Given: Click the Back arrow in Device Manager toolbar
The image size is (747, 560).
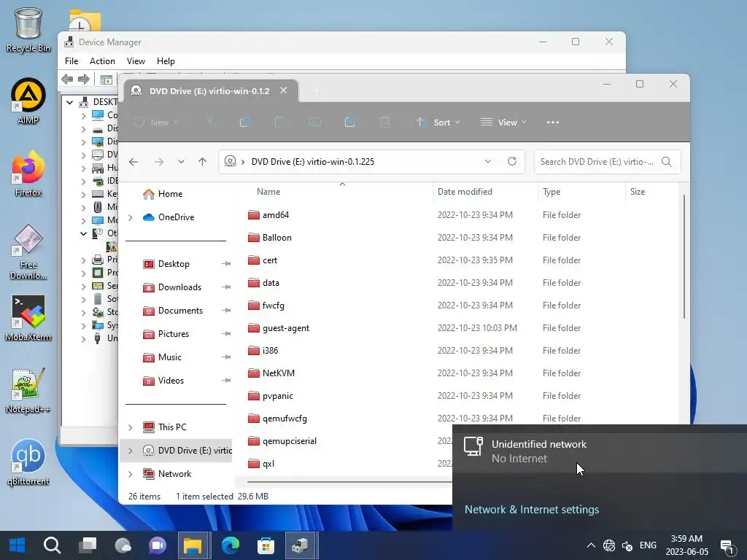Looking at the screenshot, I should coord(68,79).
